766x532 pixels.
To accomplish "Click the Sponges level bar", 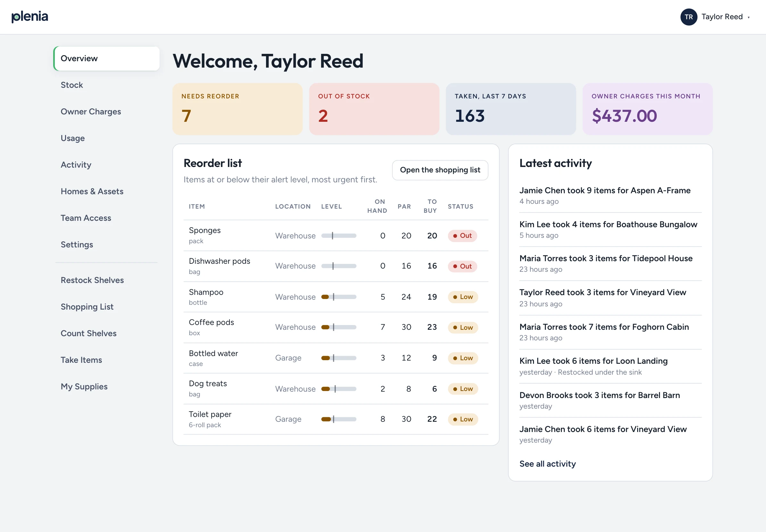I will [x=339, y=236].
